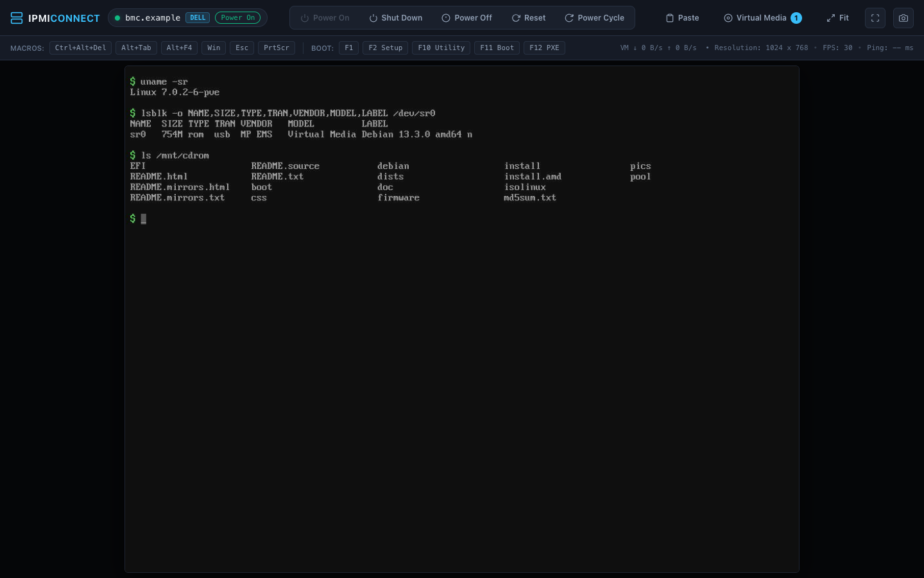The height and width of the screenshot is (578, 924).
Task: Click the Resolution 1024 x 768 status
Action: tap(761, 48)
